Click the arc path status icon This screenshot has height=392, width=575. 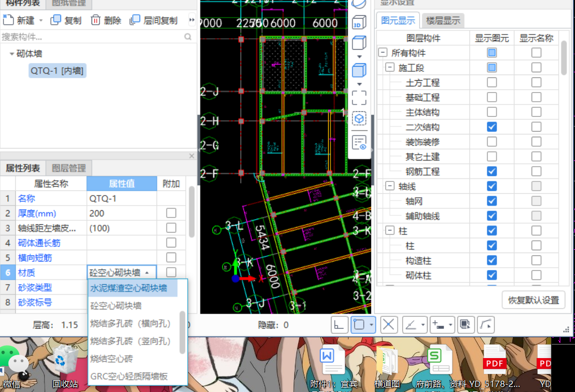tap(486, 325)
